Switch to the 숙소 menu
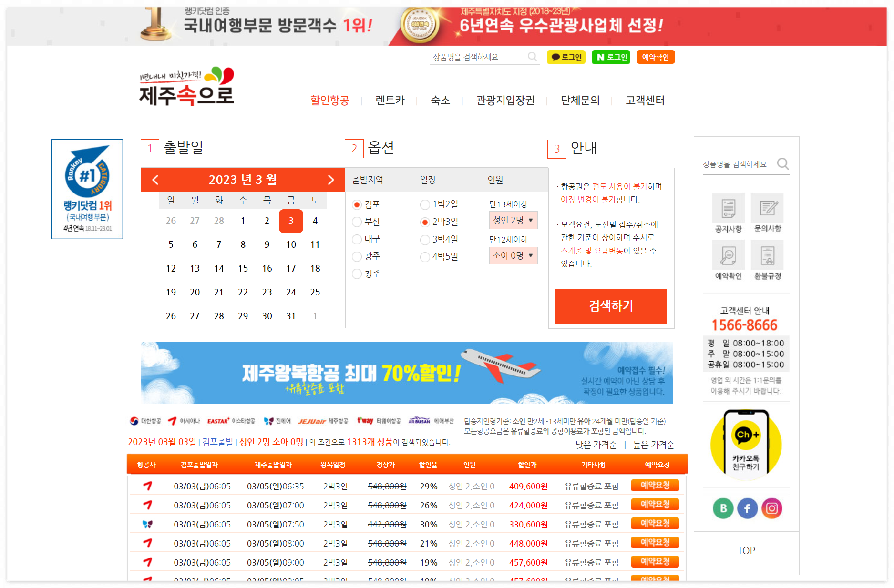 pyautogui.click(x=439, y=101)
